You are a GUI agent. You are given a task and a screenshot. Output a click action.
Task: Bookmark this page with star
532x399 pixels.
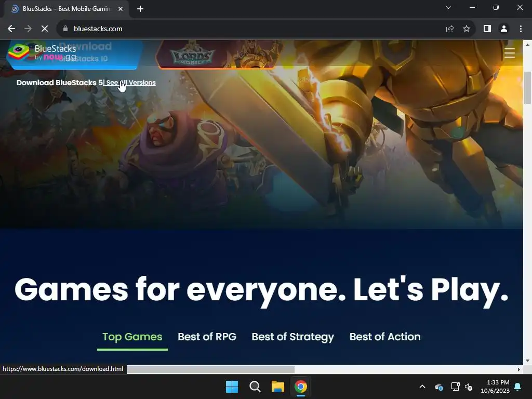coord(467,29)
